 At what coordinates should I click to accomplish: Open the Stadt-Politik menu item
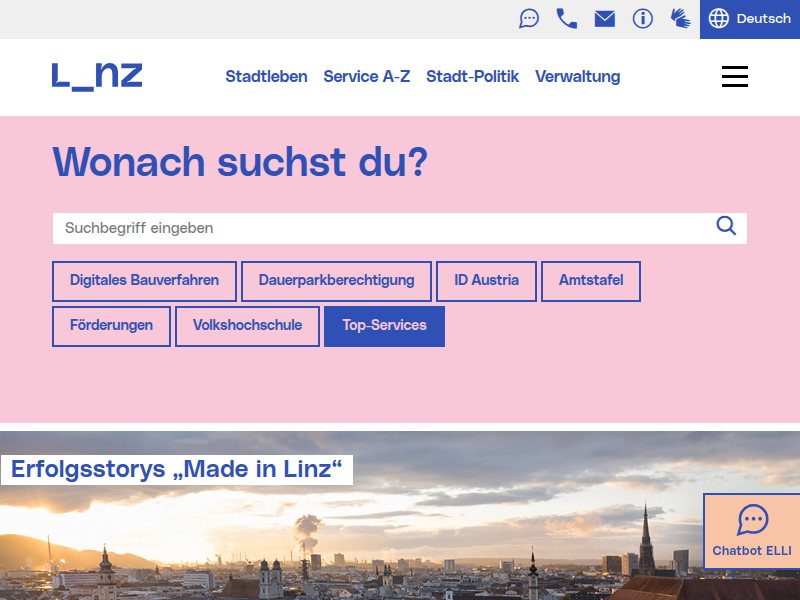pyautogui.click(x=472, y=77)
